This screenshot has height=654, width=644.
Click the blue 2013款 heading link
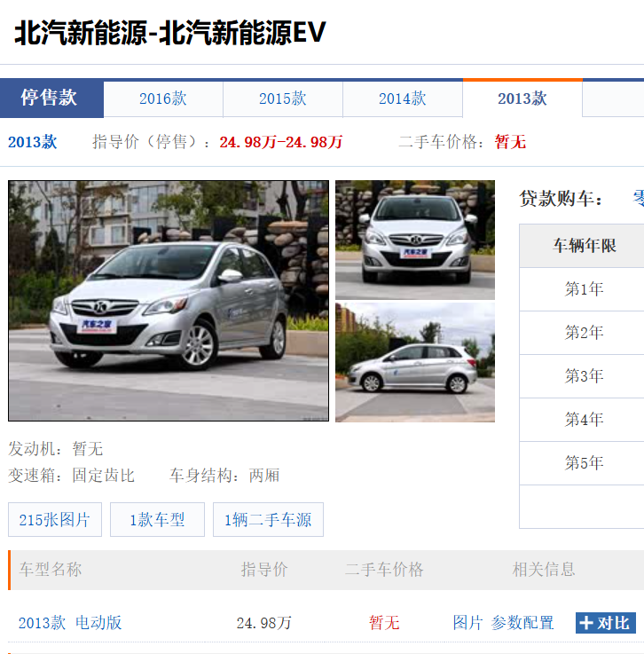point(33,142)
